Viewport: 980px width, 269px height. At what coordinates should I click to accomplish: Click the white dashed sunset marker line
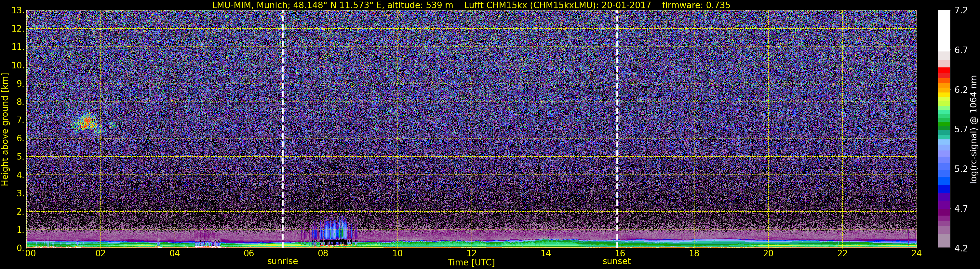click(617, 129)
